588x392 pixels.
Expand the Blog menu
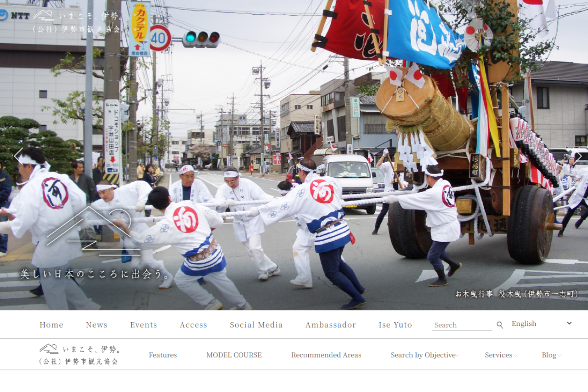551,355
